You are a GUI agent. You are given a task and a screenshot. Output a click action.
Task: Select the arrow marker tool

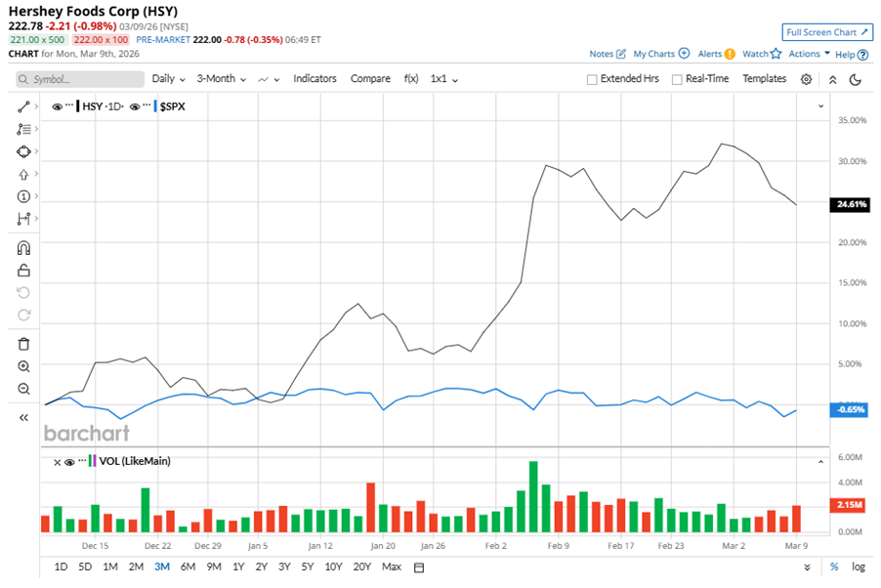(x=23, y=174)
